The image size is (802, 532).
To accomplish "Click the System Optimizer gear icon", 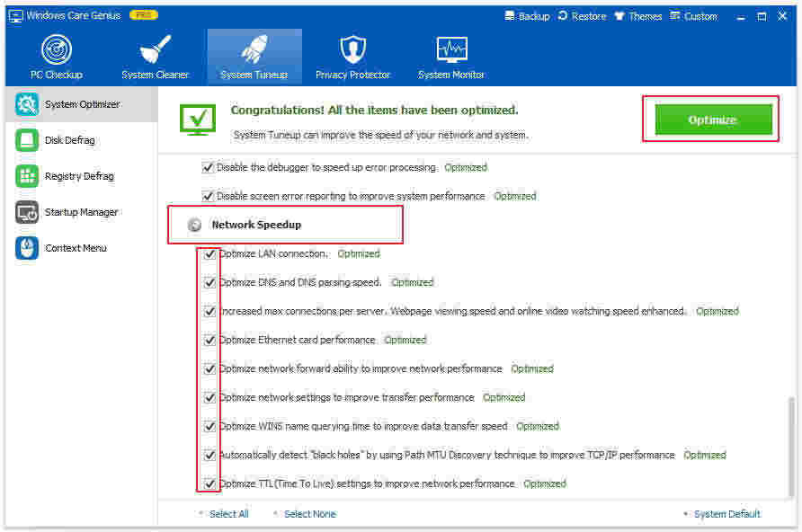I will tap(27, 104).
